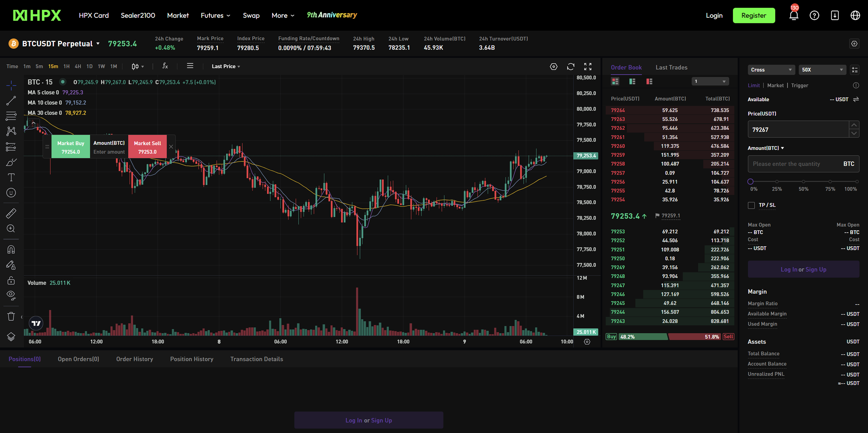Enable the TP / SL checkbox
The height and width of the screenshot is (433, 868).
751,205
